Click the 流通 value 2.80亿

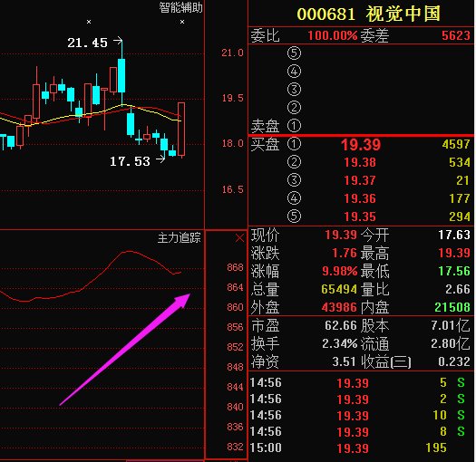451,343
